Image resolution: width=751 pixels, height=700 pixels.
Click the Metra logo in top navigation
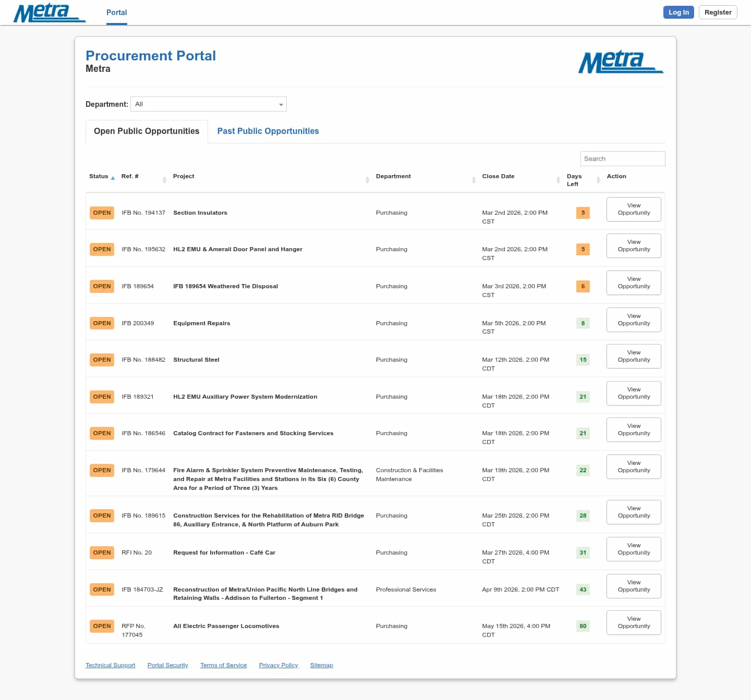[x=49, y=13]
